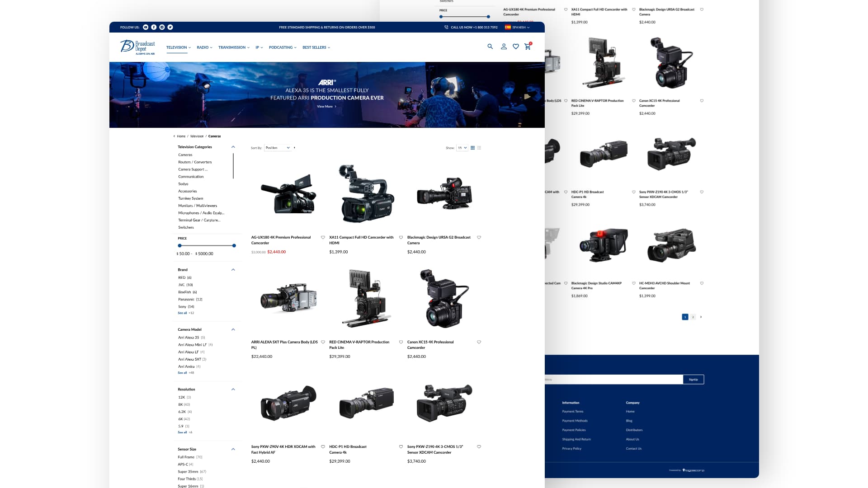Open the Spanish language selector
The height and width of the screenshot is (488, 868).
click(517, 27)
